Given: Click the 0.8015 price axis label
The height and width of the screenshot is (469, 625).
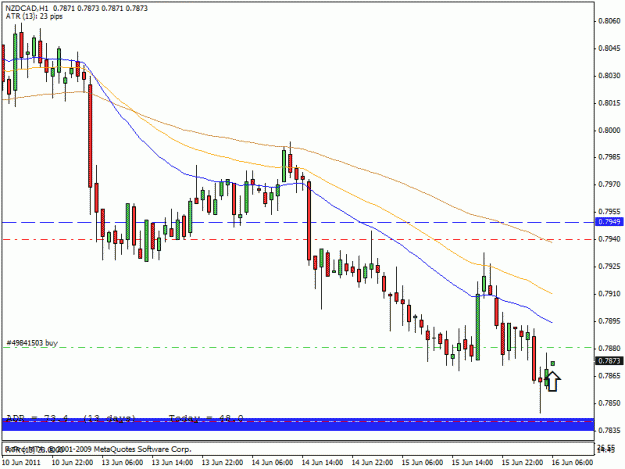Looking at the screenshot, I should point(610,103).
